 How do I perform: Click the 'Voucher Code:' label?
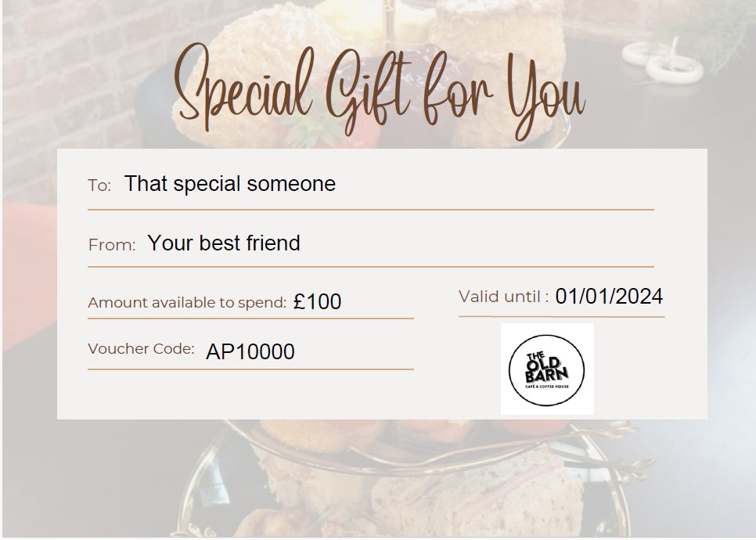tap(141, 349)
